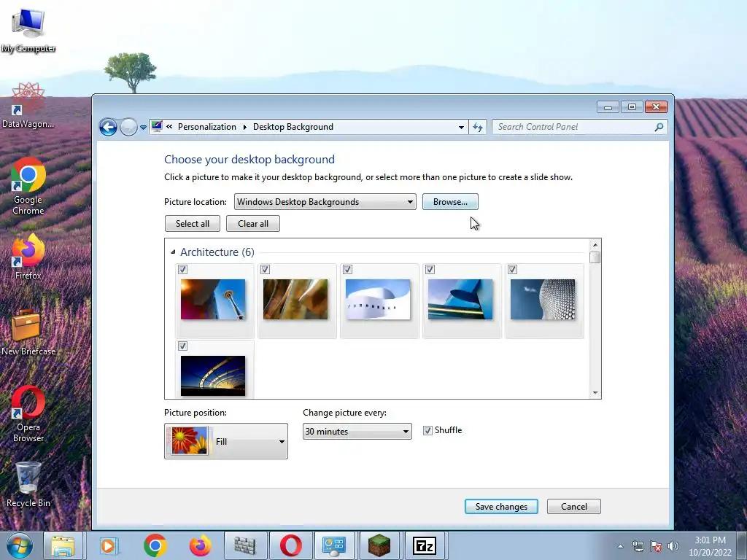The image size is (747, 560).
Task: Click the picture list scroll down arrow
Action: click(595, 393)
